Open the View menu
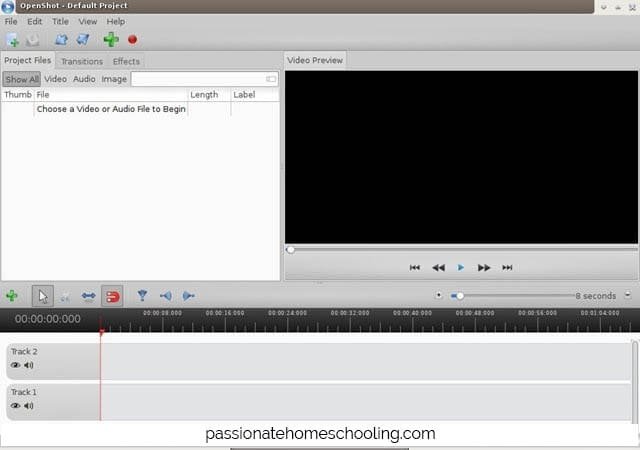The image size is (640, 450). (88, 21)
